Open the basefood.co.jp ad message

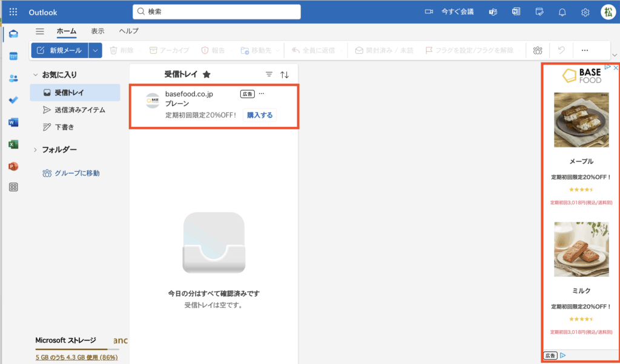pos(214,106)
